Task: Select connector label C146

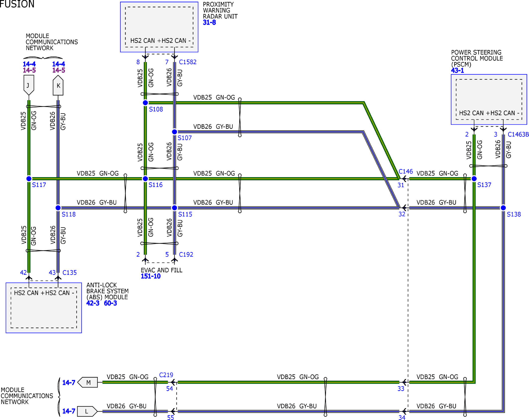Action: (x=406, y=171)
